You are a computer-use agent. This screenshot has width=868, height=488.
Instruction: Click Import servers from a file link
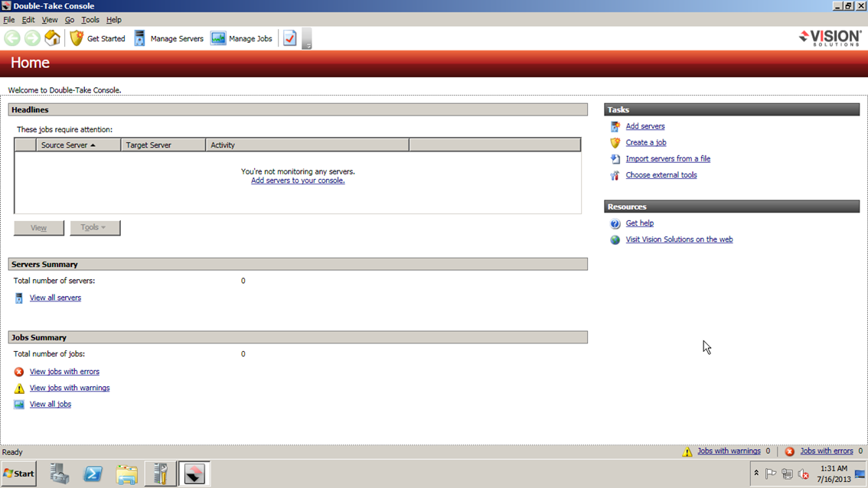tap(667, 159)
